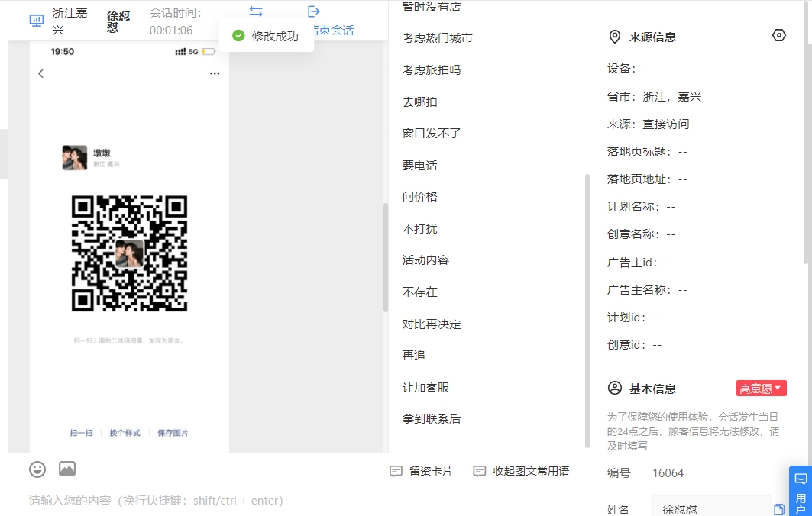
Task: Click the session timer 00:01:06
Action: tap(171, 31)
